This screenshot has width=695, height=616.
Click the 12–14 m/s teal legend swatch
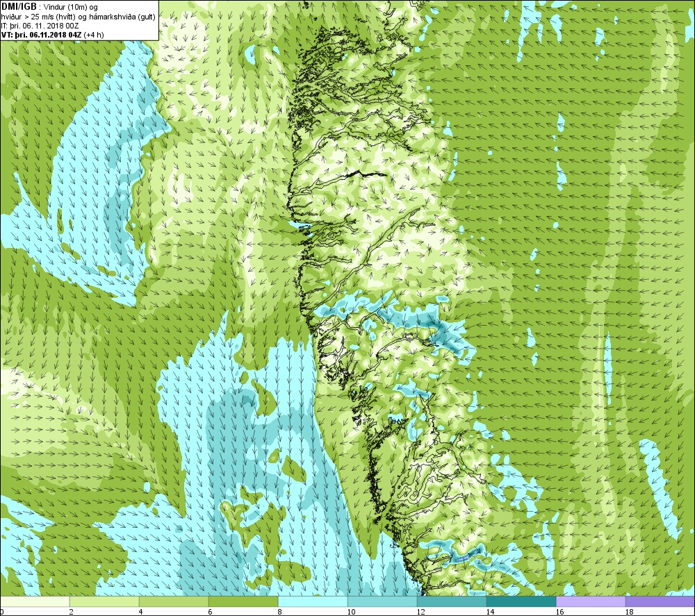pyautogui.click(x=452, y=601)
